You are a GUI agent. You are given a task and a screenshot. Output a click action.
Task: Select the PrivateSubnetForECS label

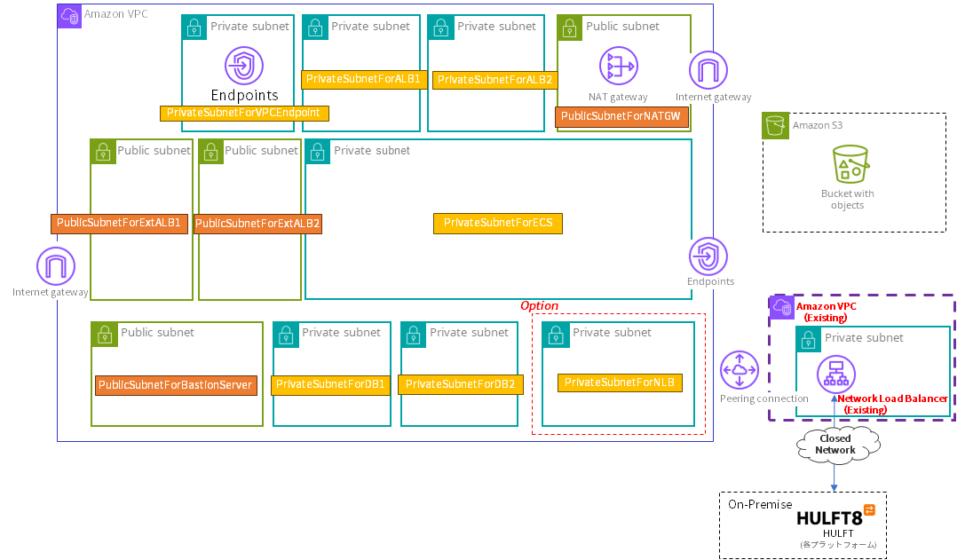click(498, 224)
